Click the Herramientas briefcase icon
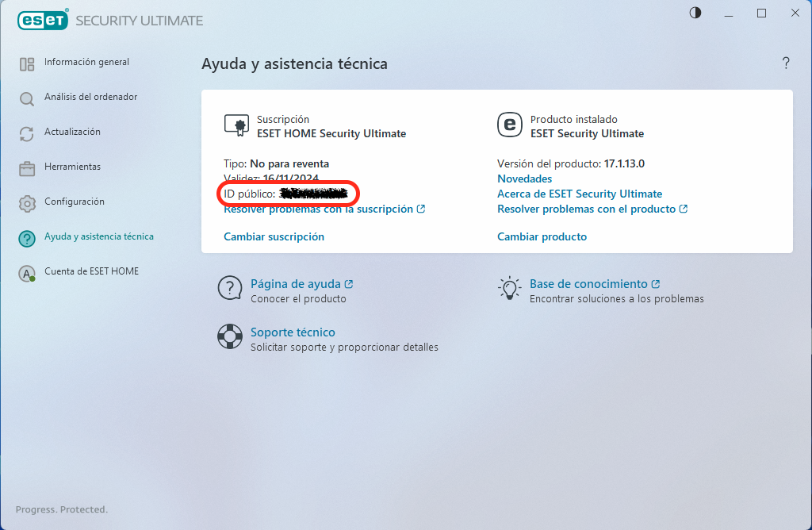Viewport: 812px width, 530px height. (x=27, y=168)
